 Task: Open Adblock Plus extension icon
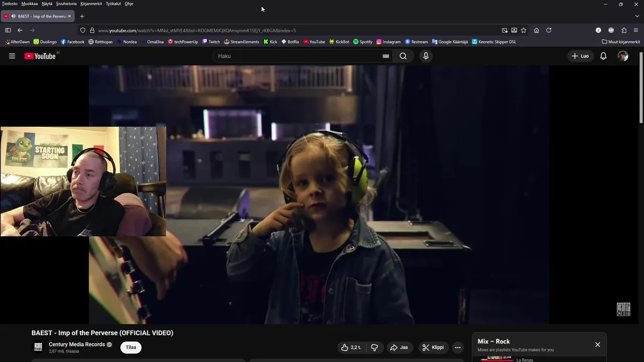tap(611, 30)
